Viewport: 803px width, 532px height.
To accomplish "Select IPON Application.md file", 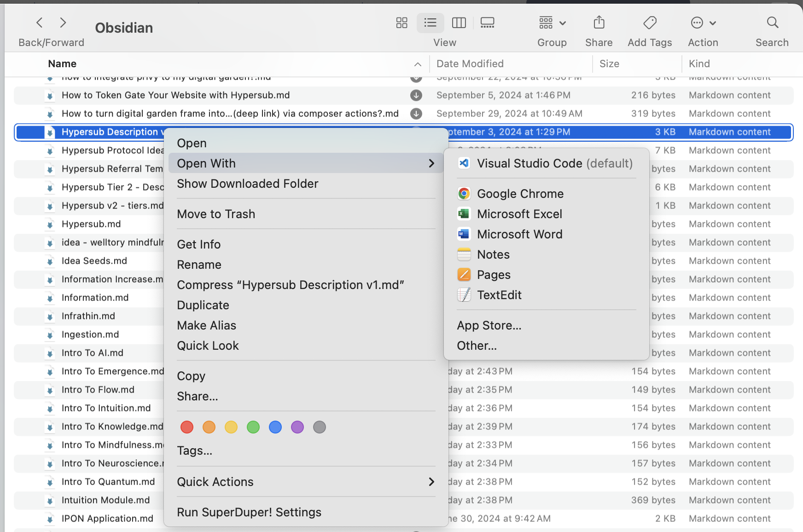I will pyautogui.click(x=107, y=519).
